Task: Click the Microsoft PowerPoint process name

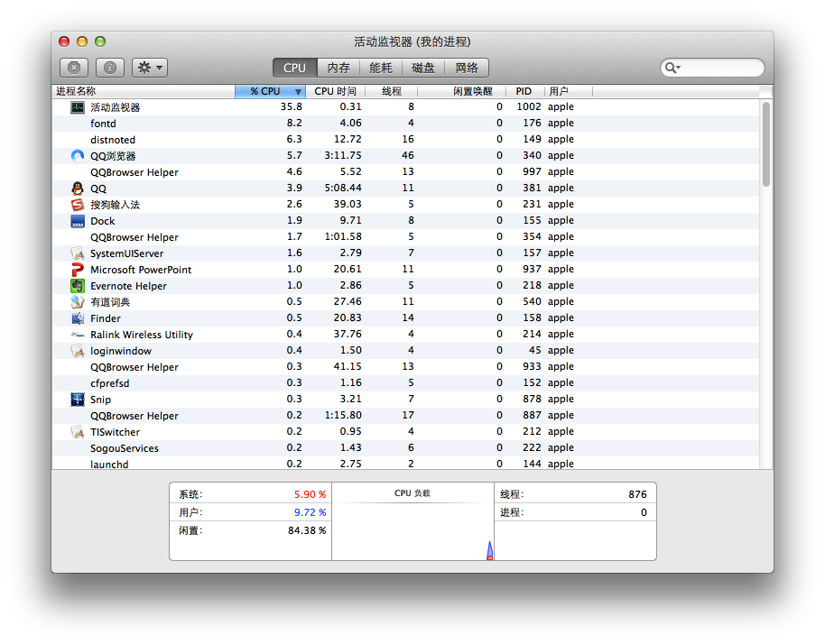Action: (141, 270)
